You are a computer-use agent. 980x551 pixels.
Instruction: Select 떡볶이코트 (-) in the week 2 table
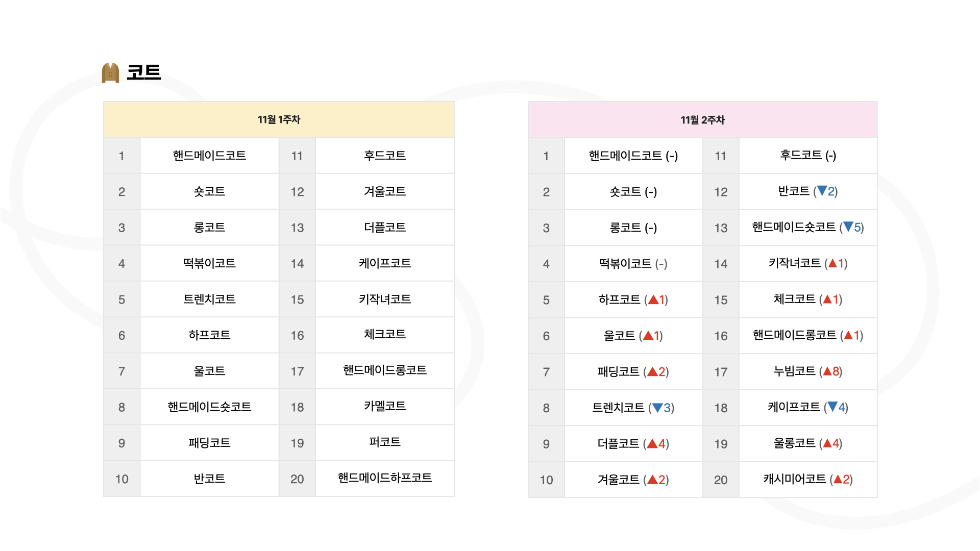coord(633,264)
